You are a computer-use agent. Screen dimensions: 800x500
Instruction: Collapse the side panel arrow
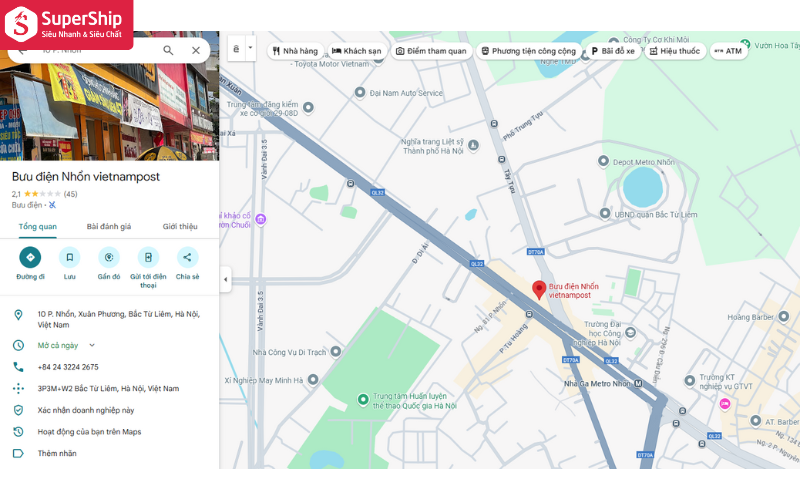click(x=226, y=279)
